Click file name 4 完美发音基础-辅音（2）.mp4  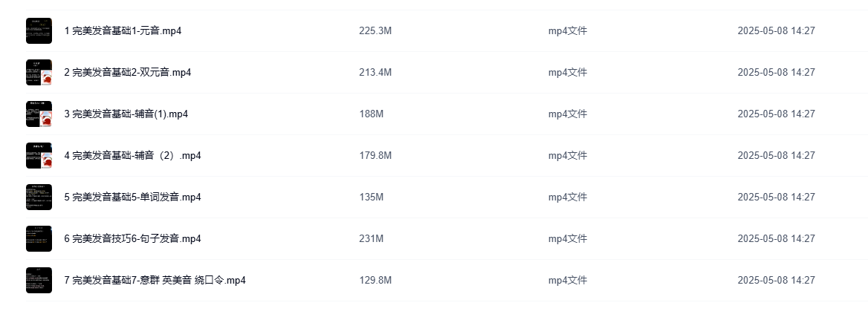click(x=133, y=156)
